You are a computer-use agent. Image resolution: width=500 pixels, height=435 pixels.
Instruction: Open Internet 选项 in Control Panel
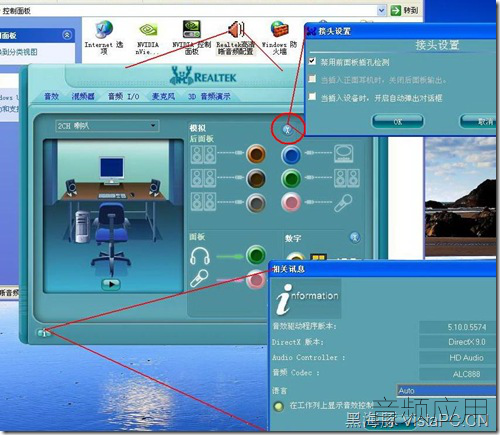point(104,37)
